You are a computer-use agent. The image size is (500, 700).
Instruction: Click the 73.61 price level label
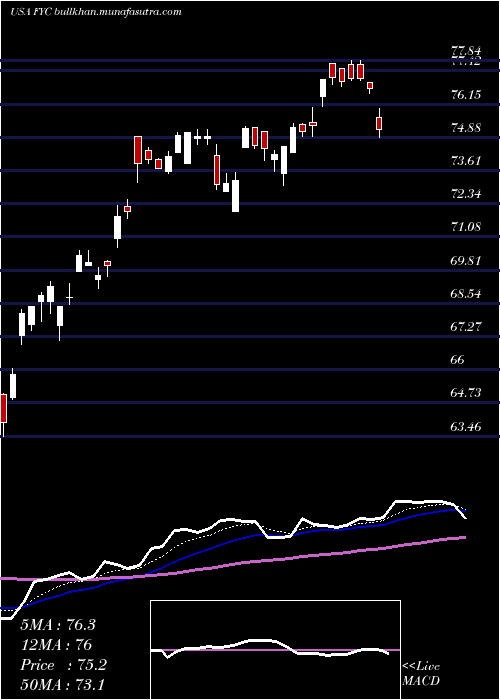(466, 161)
